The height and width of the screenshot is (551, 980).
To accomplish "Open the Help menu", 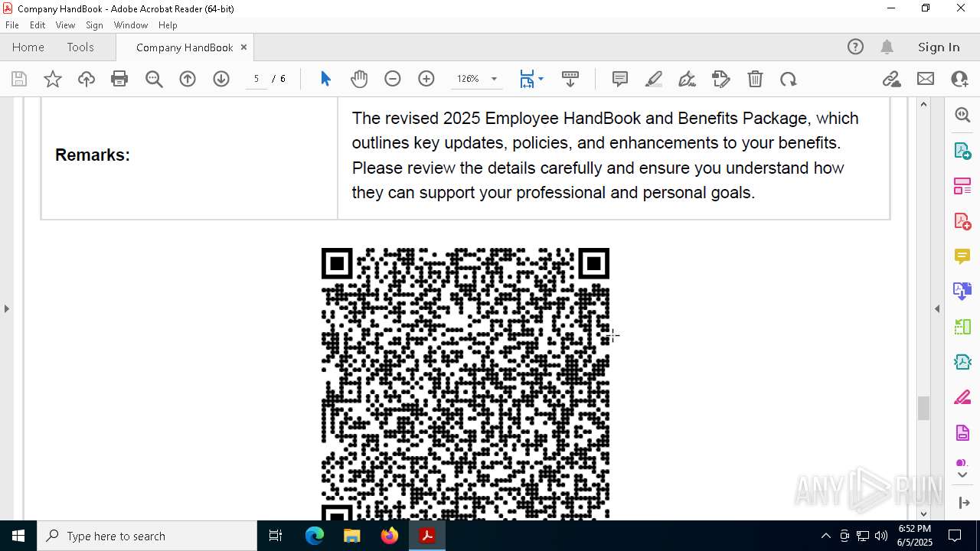I will point(168,25).
